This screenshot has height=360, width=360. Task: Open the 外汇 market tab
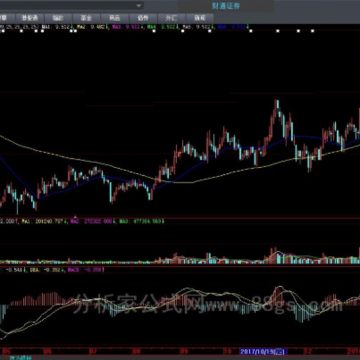pos(171,18)
